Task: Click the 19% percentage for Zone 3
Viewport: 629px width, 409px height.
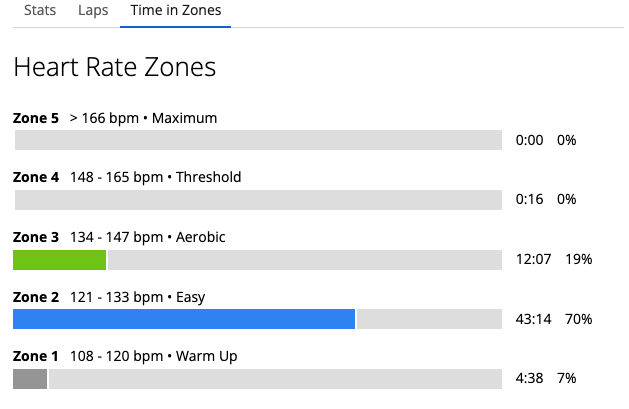Action: coord(579,259)
